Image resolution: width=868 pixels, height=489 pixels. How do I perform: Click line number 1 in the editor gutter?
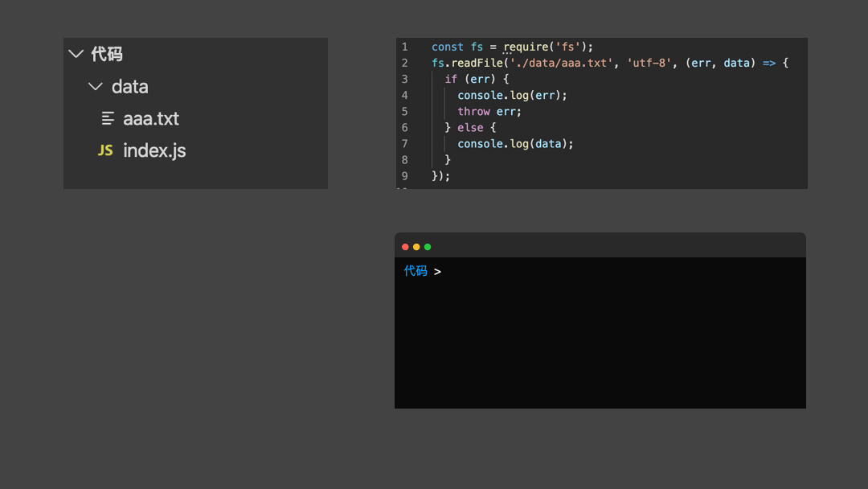[x=404, y=47]
